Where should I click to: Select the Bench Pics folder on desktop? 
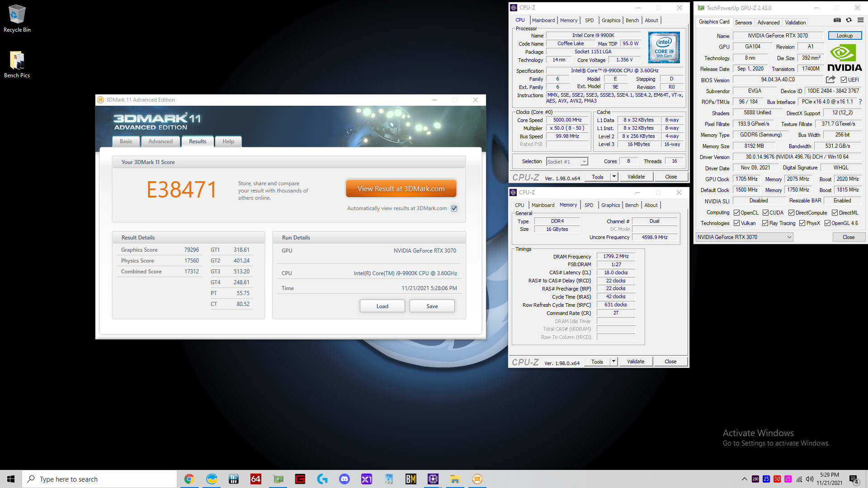[x=17, y=64]
